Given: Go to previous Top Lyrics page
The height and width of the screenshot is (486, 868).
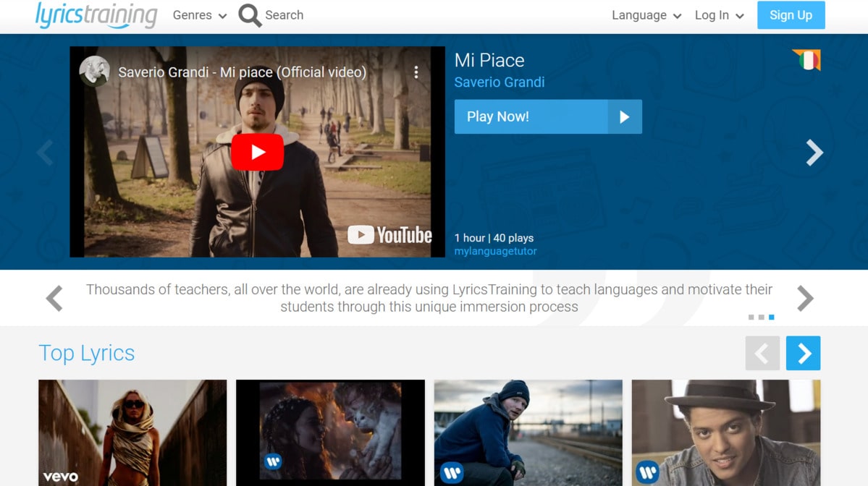Looking at the screenshot, I should click(762, 354).
